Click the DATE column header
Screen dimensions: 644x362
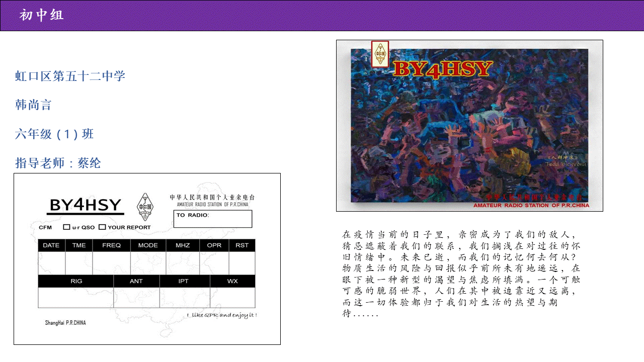pos(51,245)
